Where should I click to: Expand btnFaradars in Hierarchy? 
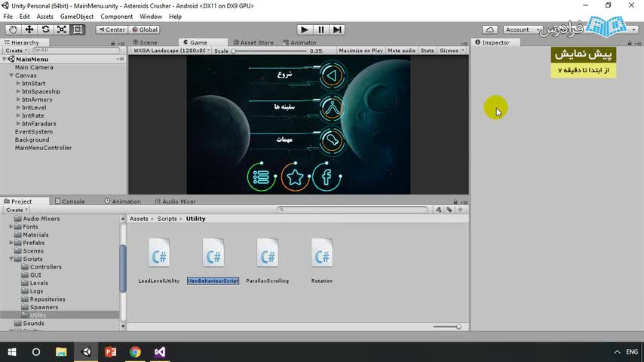point(18,124)
